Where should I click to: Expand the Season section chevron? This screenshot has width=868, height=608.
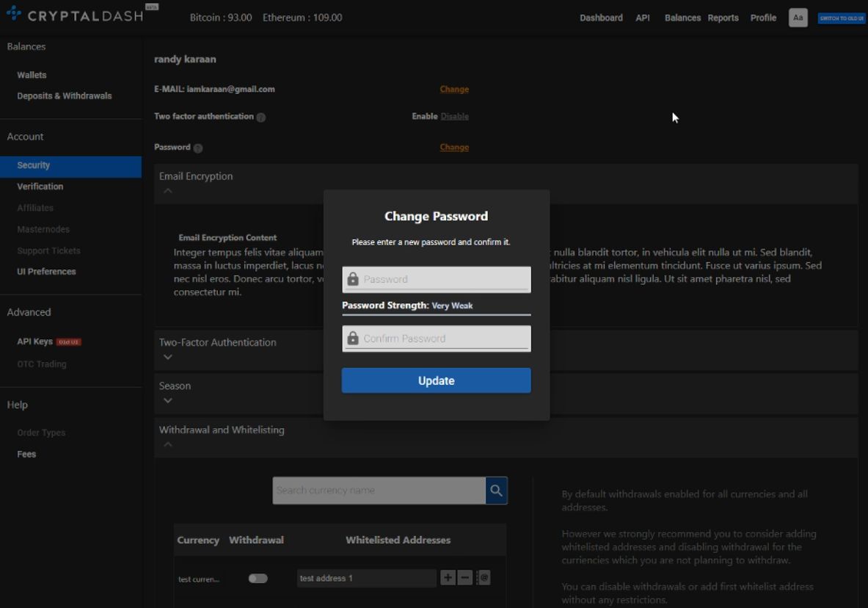click(x=168, y=400)
